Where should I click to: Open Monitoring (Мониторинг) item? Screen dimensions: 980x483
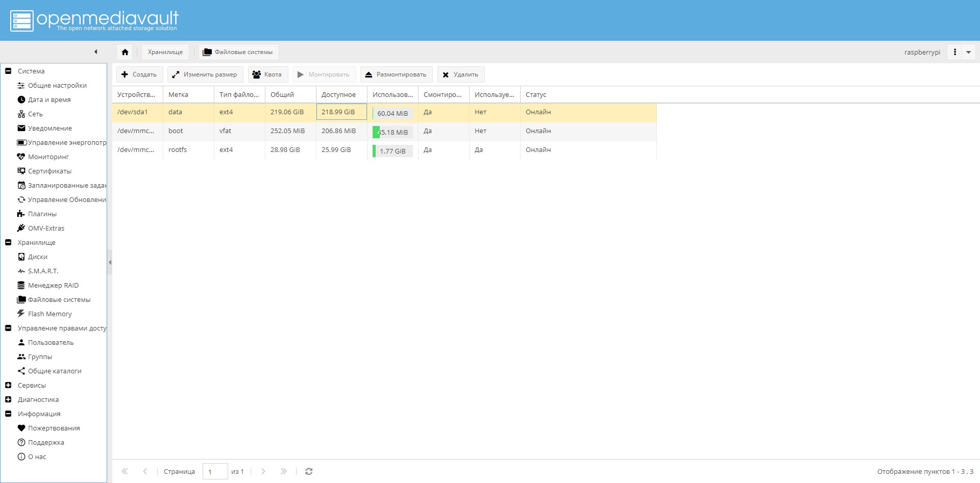point(48,157)
